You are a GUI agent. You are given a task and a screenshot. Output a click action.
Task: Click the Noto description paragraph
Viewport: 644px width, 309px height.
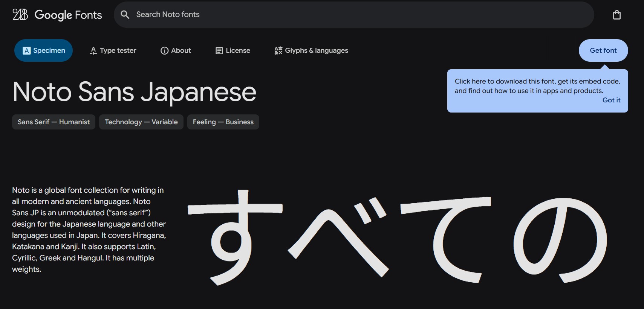coord(89,230)
